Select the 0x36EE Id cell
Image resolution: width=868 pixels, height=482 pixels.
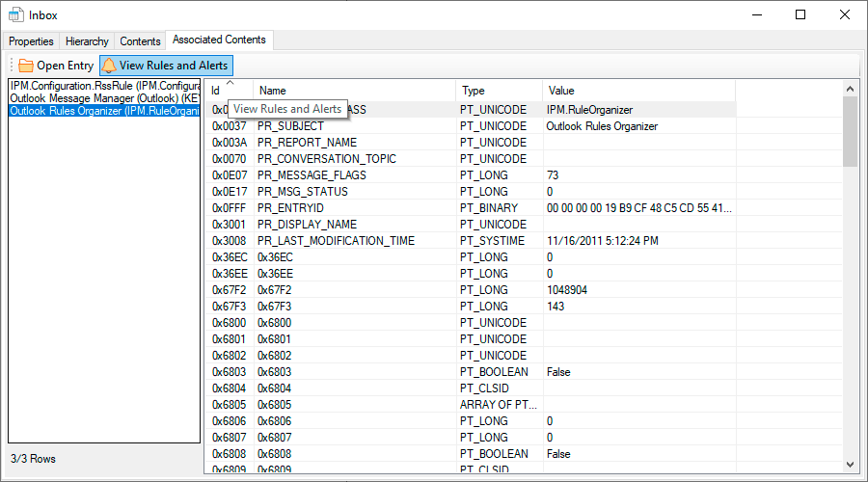click(x=230, y=274)
